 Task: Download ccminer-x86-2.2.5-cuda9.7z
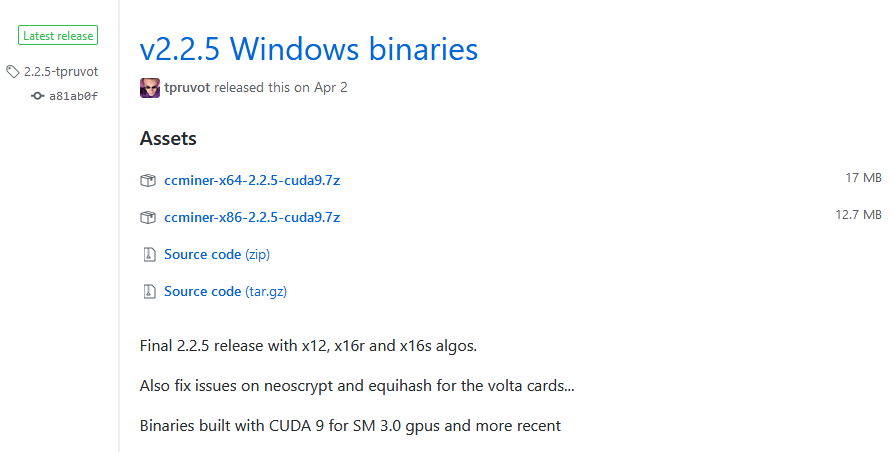(252, 218)
